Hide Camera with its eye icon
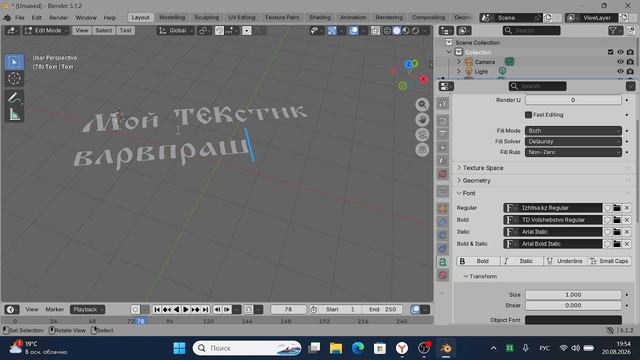The image size is (640, 360). coord(620,62)
